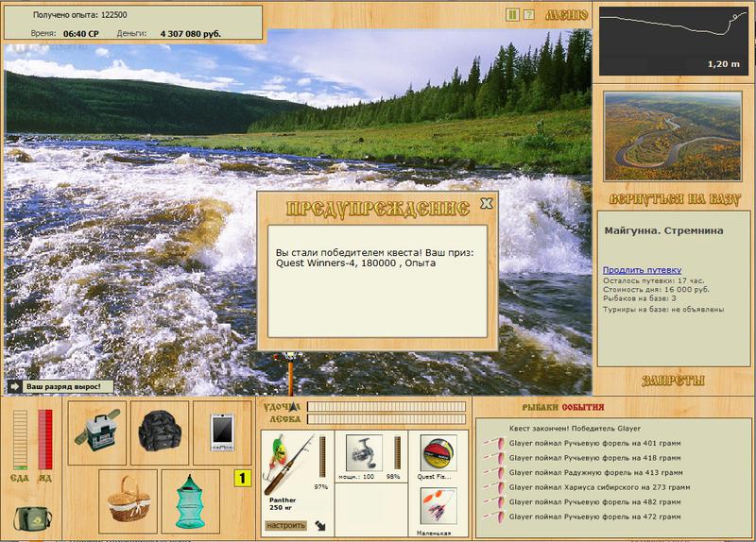Open the black backpack inventory
Viewport: 756px width, 542px height.
(160, 432)
